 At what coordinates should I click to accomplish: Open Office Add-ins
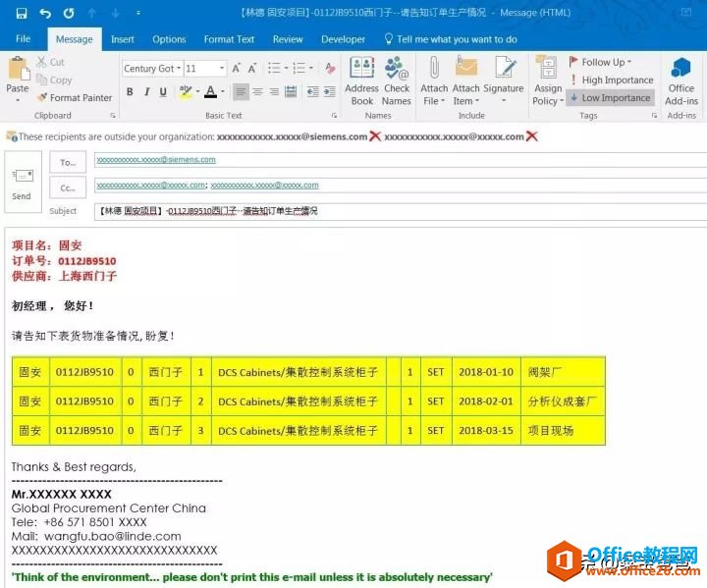(681, 81)
